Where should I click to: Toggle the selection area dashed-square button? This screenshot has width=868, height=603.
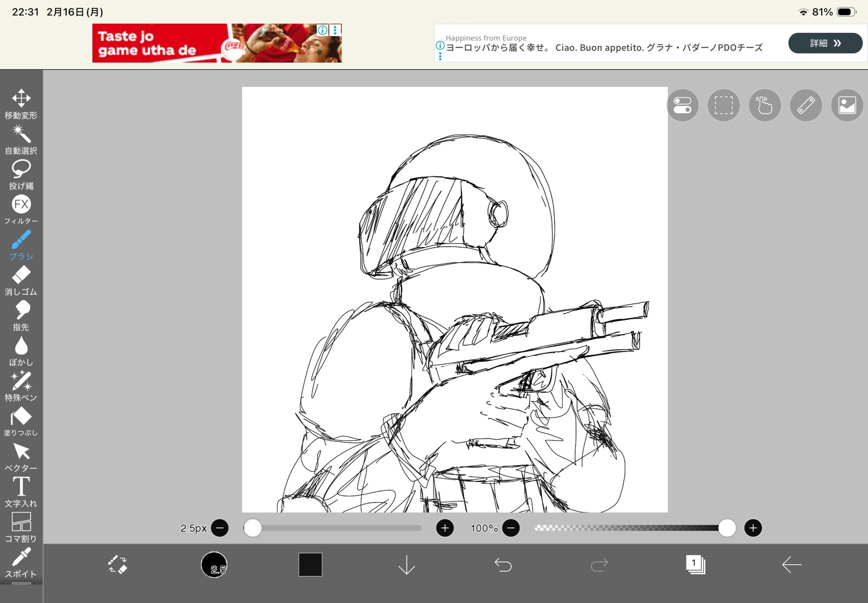[723, 105]
